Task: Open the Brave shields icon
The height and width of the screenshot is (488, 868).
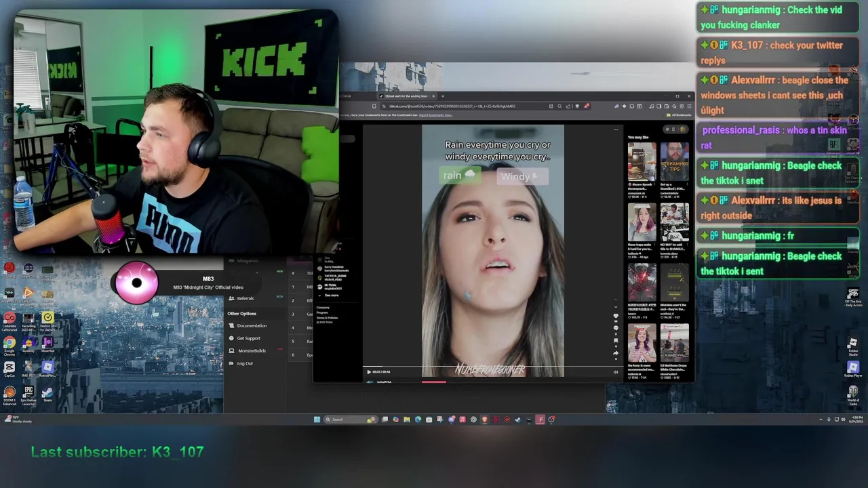Action: point(577,106)
